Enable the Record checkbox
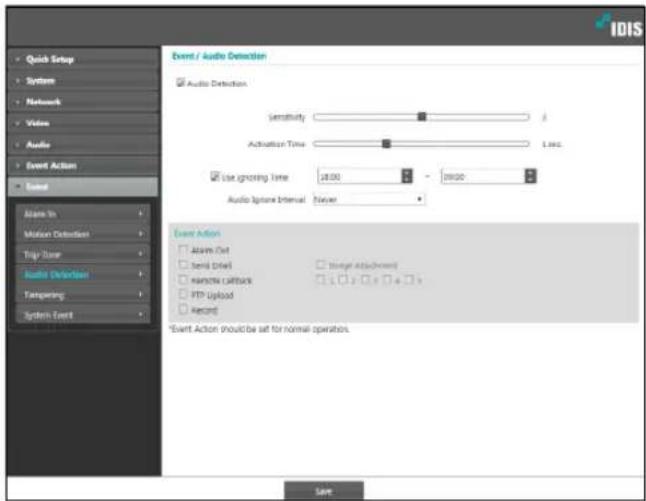 click(183, 309)
